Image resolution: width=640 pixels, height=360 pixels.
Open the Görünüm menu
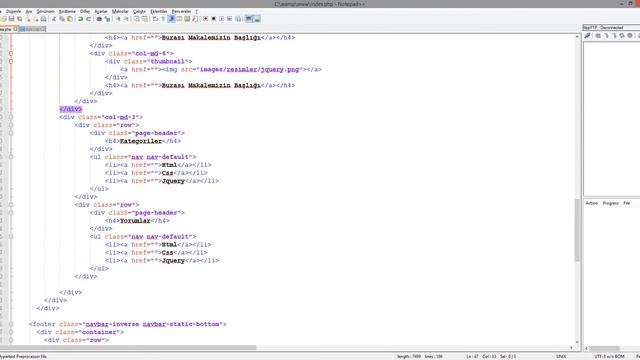tap(45, 11)
